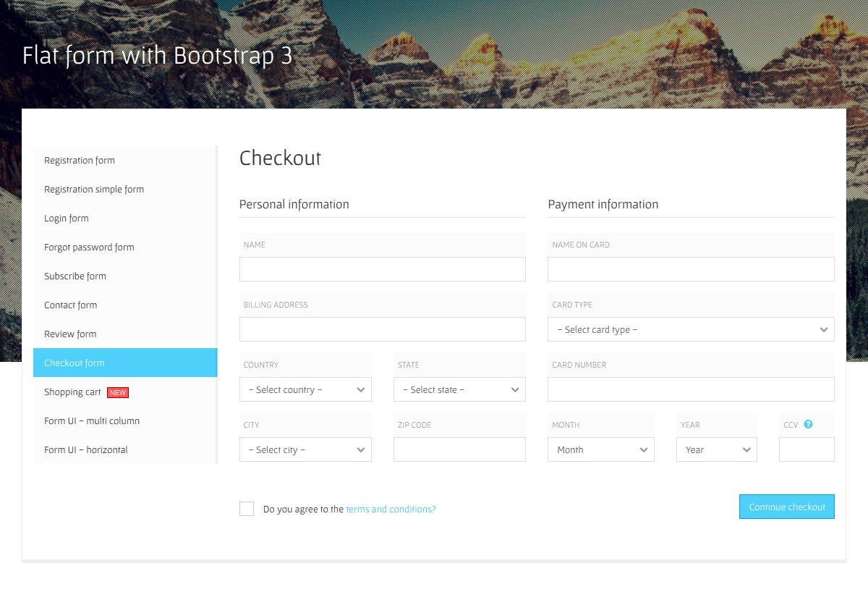Select Login form in the sidebar
The image size is (868, 600).
(x=66, y=218)
